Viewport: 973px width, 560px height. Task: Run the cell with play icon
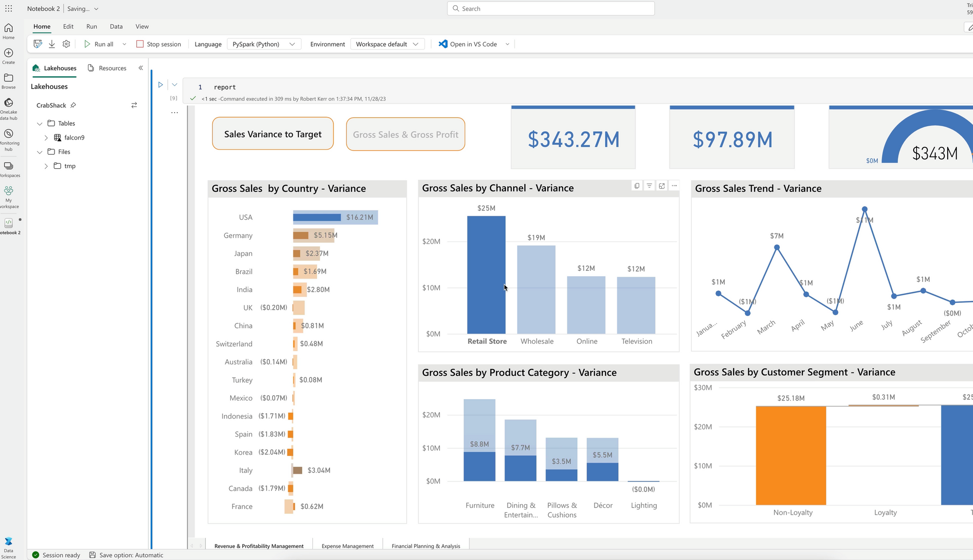(161, 85)
